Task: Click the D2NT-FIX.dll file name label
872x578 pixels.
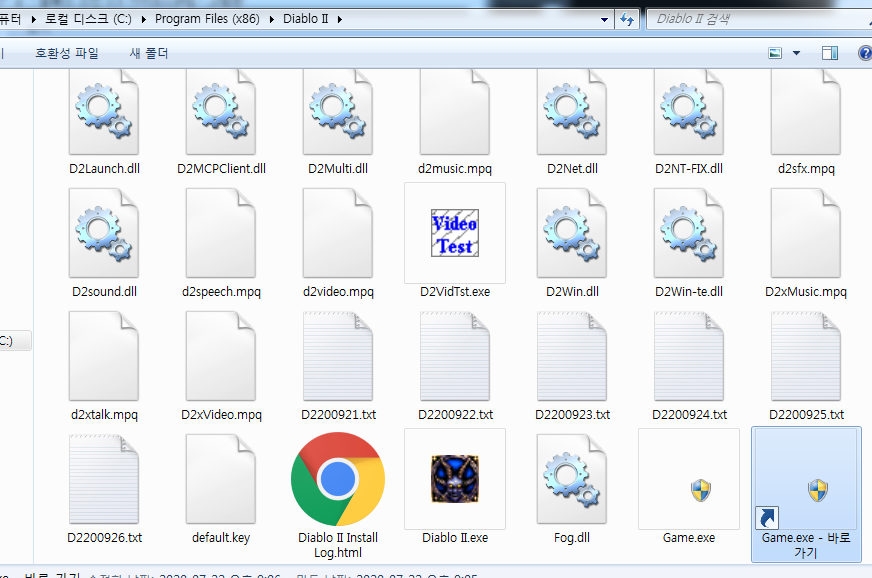Action: (x=688, y=169)
